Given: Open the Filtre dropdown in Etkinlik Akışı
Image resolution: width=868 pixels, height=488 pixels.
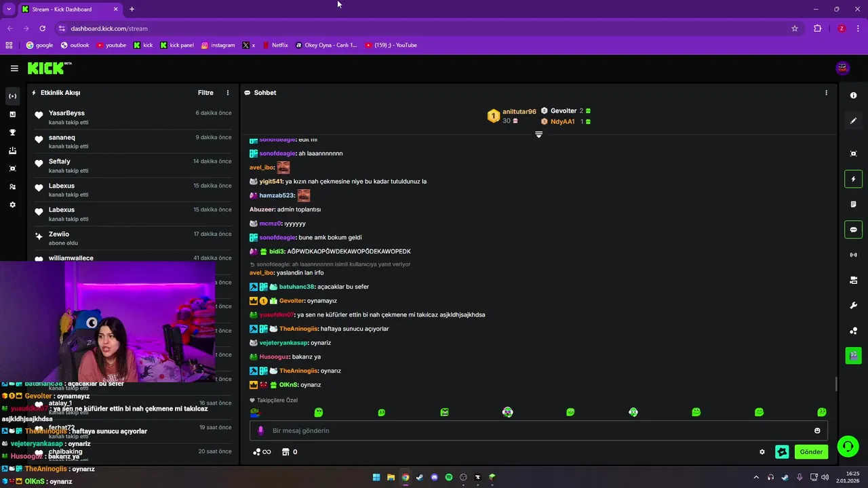Looking at the screenshot, I should 205,93.
